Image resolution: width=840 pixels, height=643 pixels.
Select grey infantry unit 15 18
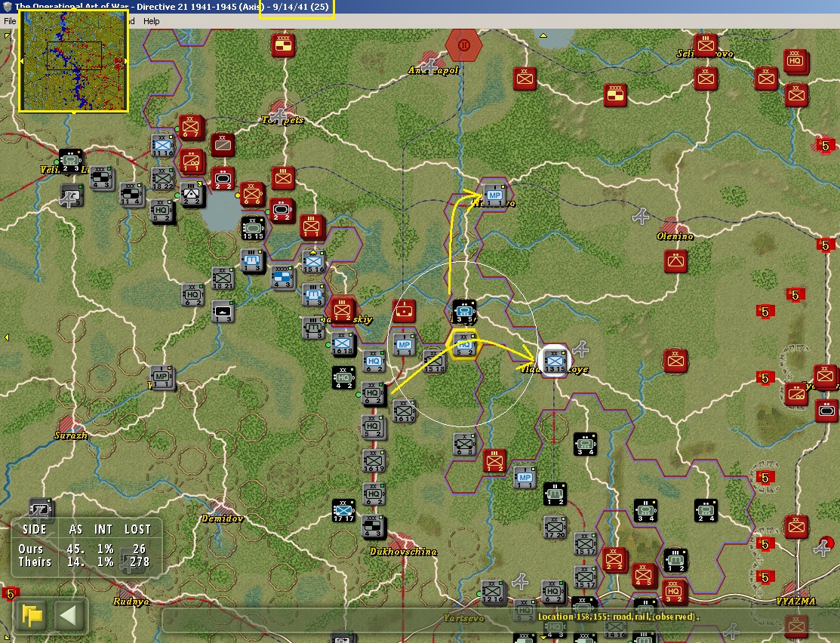[x=434, y=361]
